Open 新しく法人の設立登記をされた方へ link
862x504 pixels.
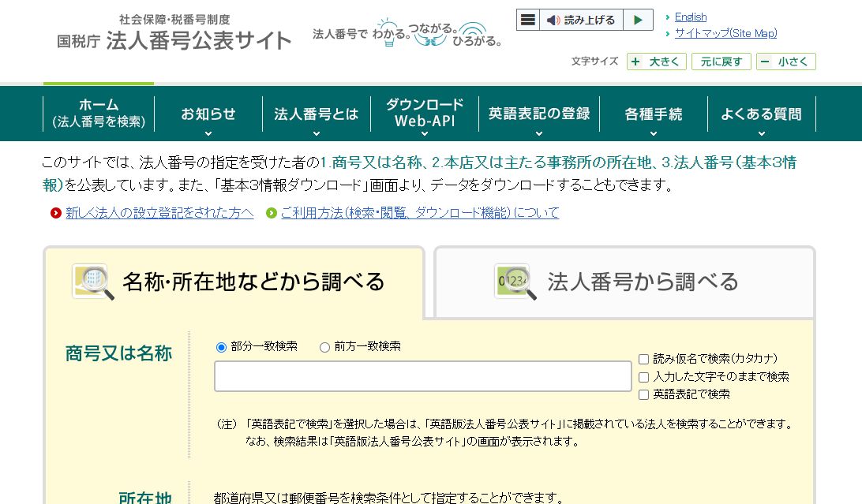click(x=159, y=212)
